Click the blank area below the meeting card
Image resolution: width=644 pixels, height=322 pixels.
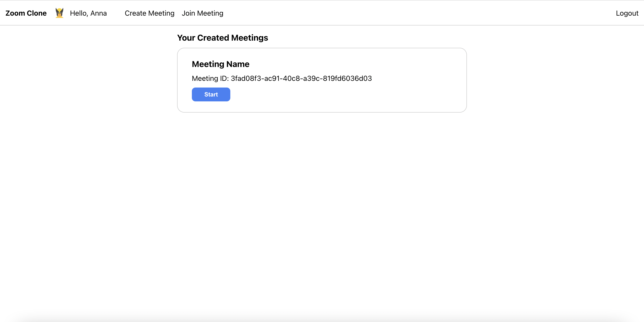[322, 200]
